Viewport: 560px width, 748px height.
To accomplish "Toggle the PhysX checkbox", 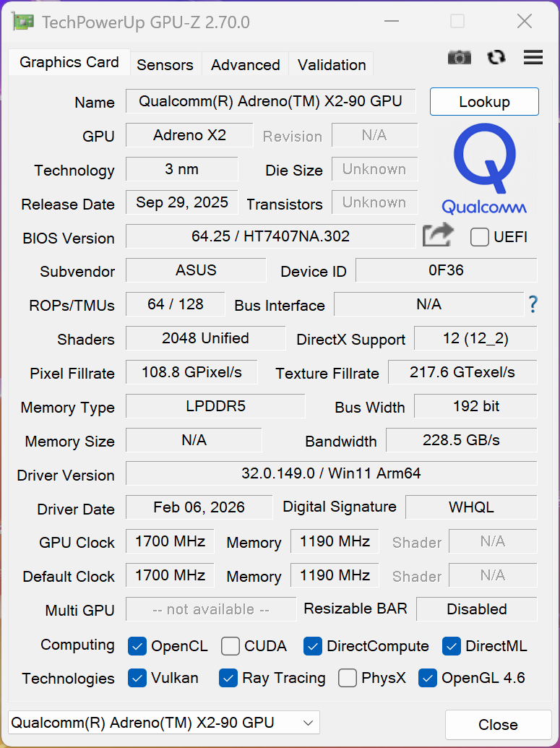I will (x=348, y=678).
